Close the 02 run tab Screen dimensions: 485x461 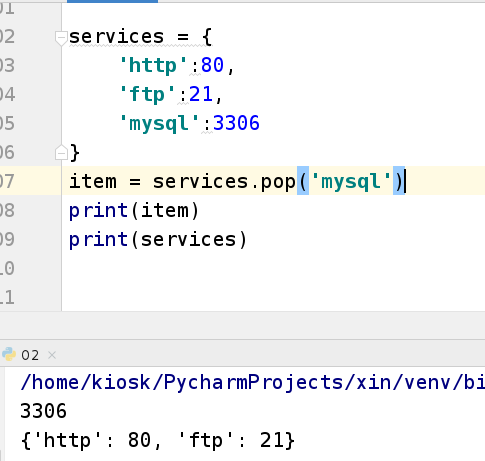click(x=52, y=355)
